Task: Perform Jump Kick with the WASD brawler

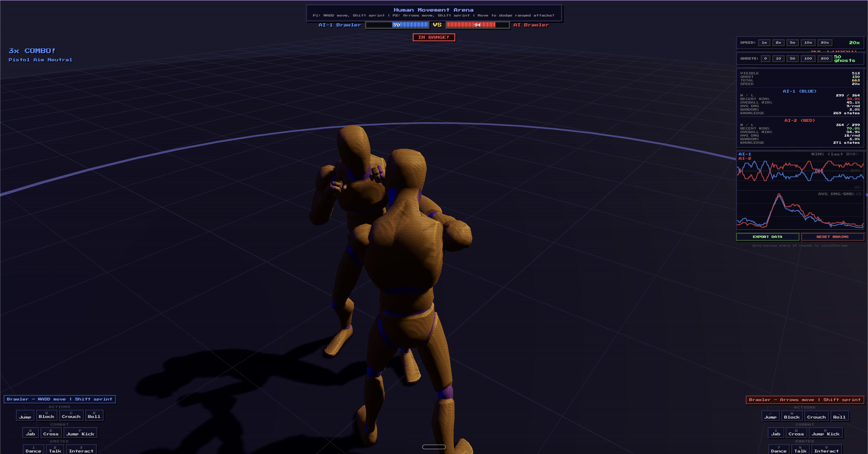Action: tap(81, 433)
